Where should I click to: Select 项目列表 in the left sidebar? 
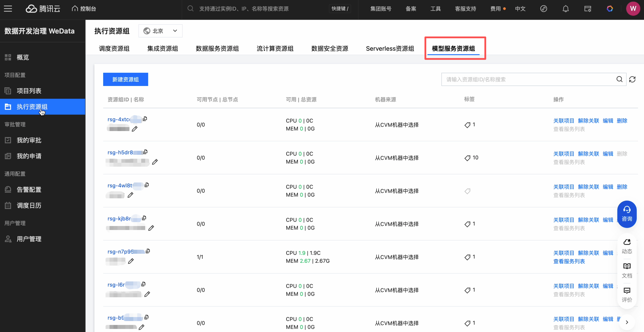tap(29, 91)
